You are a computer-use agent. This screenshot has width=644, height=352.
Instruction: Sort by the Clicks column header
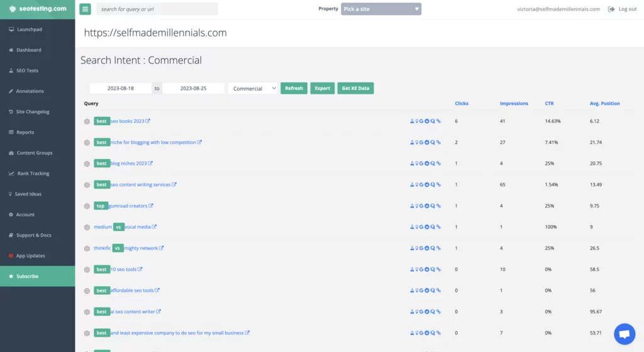(x=462, y=103)
